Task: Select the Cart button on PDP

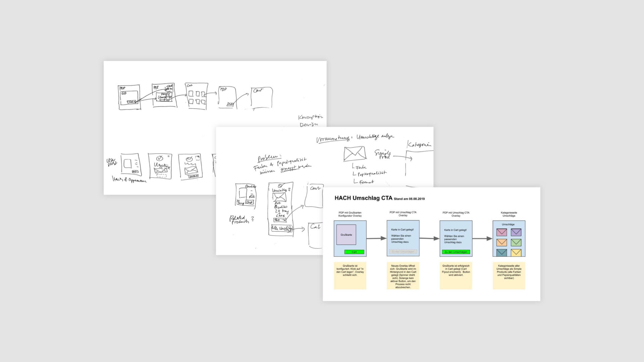Action: pos(354,252)
